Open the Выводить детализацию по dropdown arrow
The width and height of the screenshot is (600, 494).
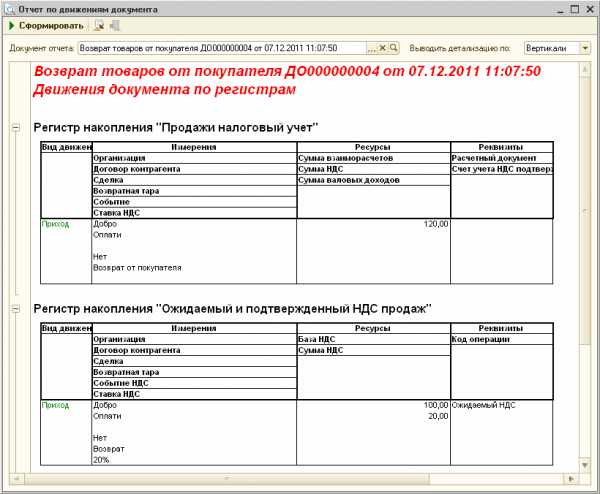coord(585,48)
